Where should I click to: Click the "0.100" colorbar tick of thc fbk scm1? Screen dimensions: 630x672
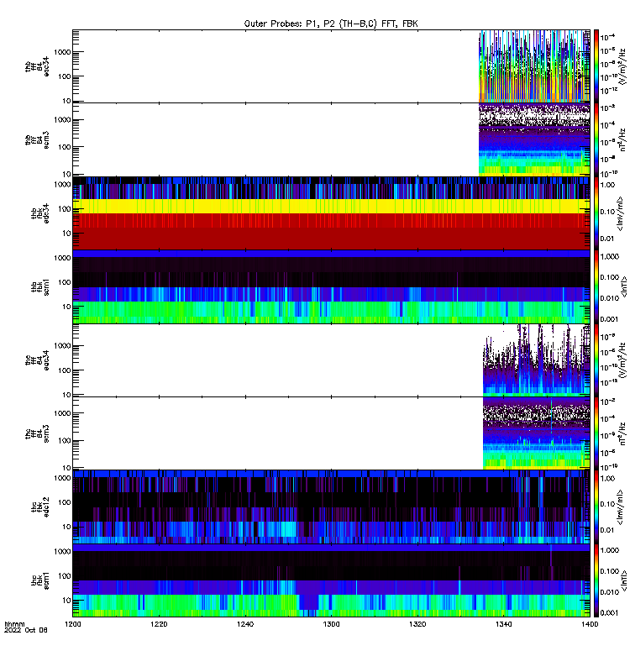coord(610,571)
